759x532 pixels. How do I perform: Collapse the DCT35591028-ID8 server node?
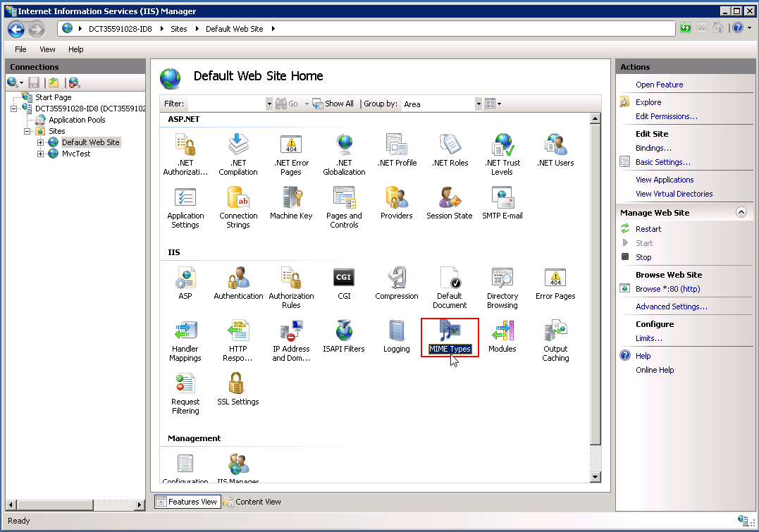coord(13,109)
